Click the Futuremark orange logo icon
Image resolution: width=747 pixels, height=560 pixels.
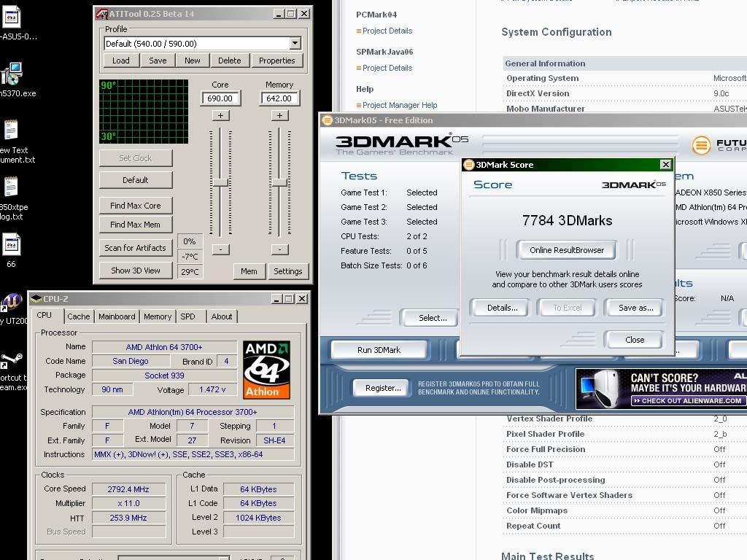tap(701, 145)
